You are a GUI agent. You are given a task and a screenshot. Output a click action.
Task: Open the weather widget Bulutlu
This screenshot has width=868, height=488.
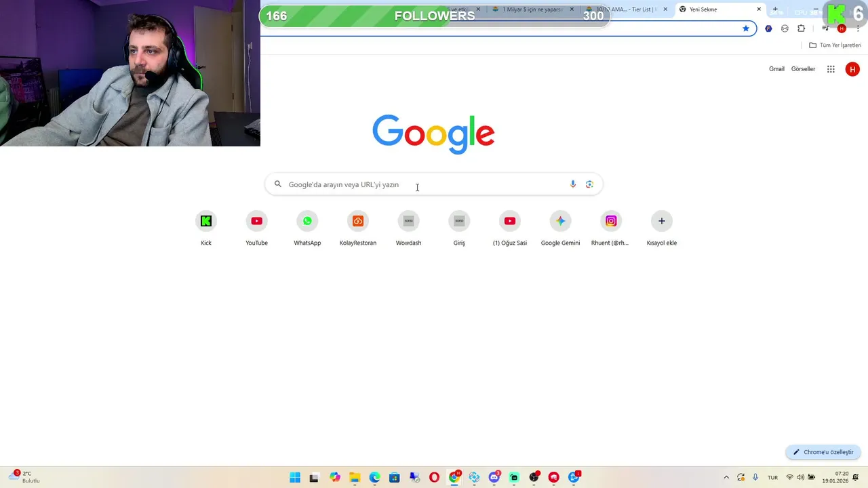[x=24, y=477]
